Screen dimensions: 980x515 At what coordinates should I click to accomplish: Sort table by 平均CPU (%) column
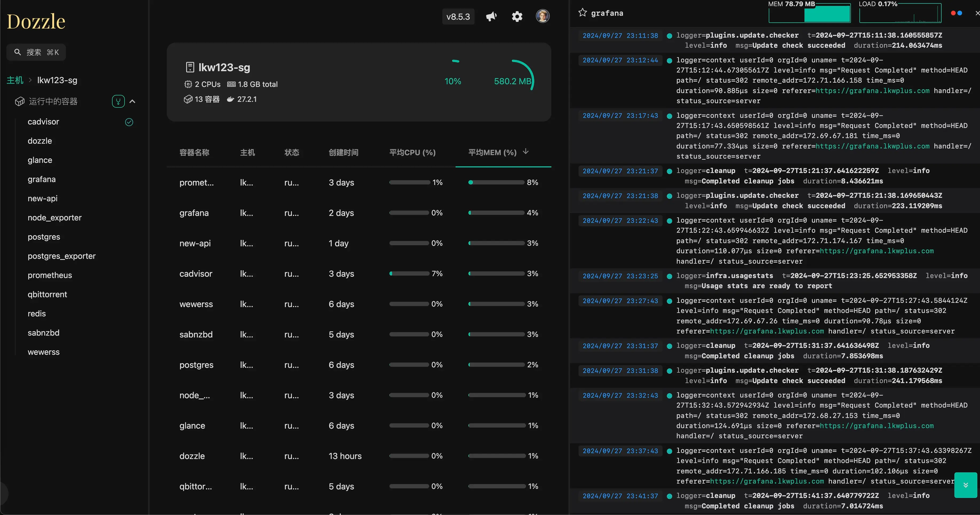[x=412, y=152]
